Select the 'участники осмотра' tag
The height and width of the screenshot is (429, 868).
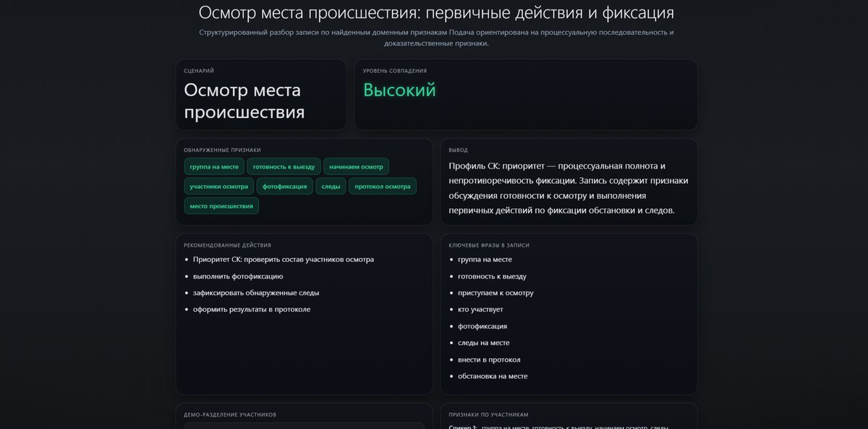click(x=218, y=186)
